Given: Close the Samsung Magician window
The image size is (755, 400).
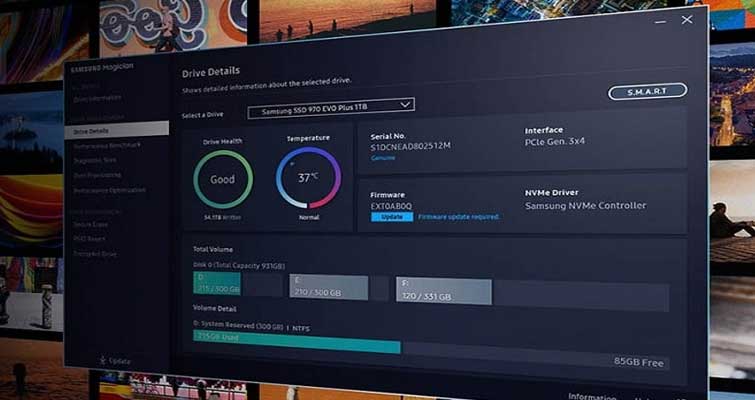Looking at the screenshot, I should pos(687,20).
